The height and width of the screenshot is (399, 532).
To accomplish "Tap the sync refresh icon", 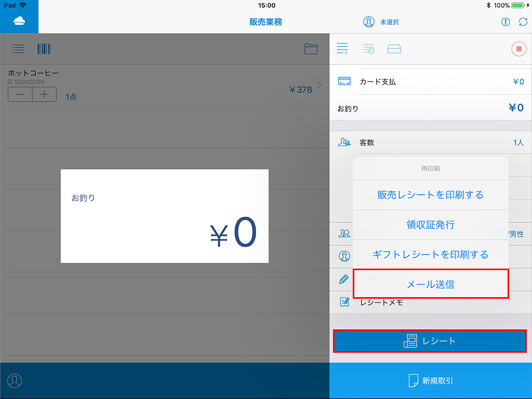I will [x=523, y=22].
